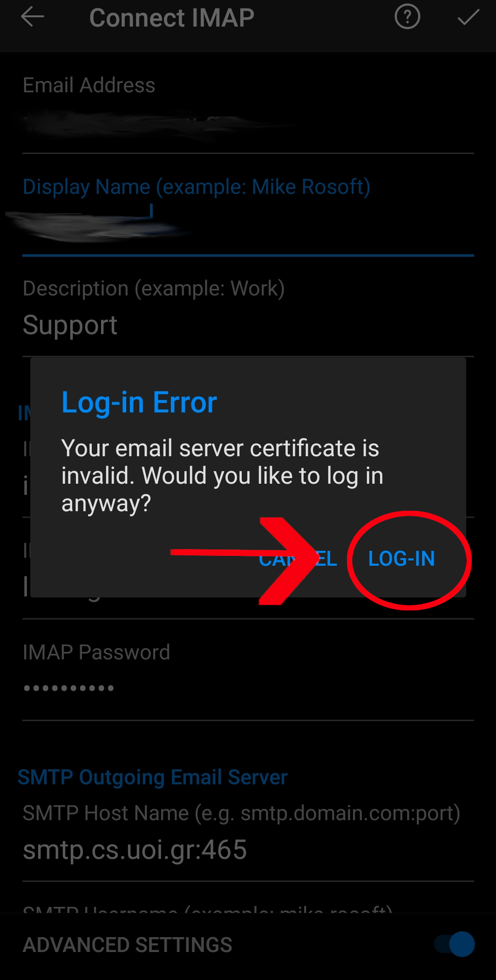Screen dimensions: 496x980
Task: Tap the Connect IMAP title
Action: (172, 18)
